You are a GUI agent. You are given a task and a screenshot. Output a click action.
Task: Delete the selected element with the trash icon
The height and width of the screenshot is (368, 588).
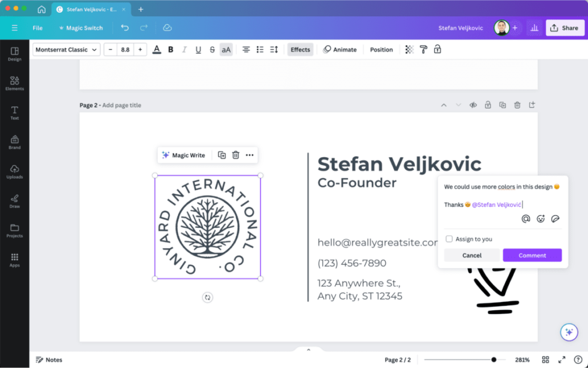[236, 155]
